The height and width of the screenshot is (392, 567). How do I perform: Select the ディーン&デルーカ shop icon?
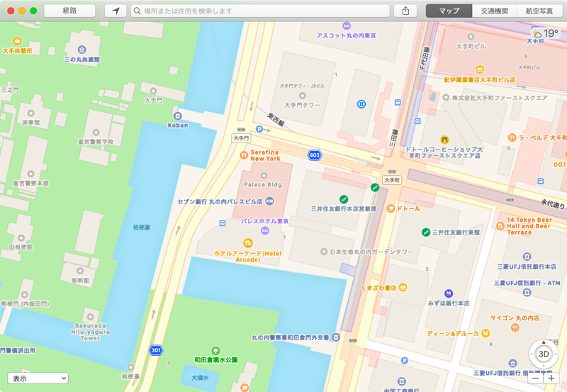click(486, 333)
